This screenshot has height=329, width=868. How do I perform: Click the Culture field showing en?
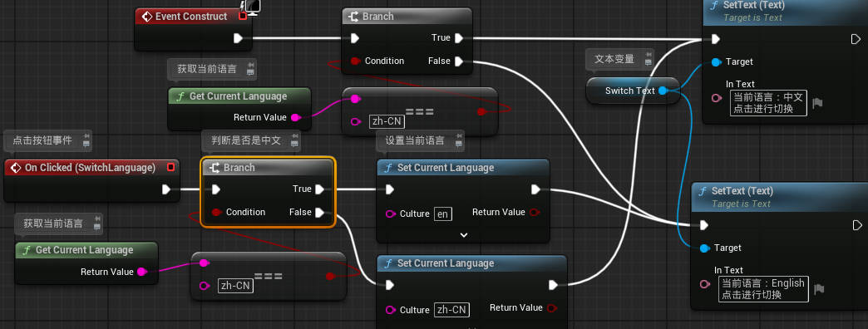click(x=443, y=214)
